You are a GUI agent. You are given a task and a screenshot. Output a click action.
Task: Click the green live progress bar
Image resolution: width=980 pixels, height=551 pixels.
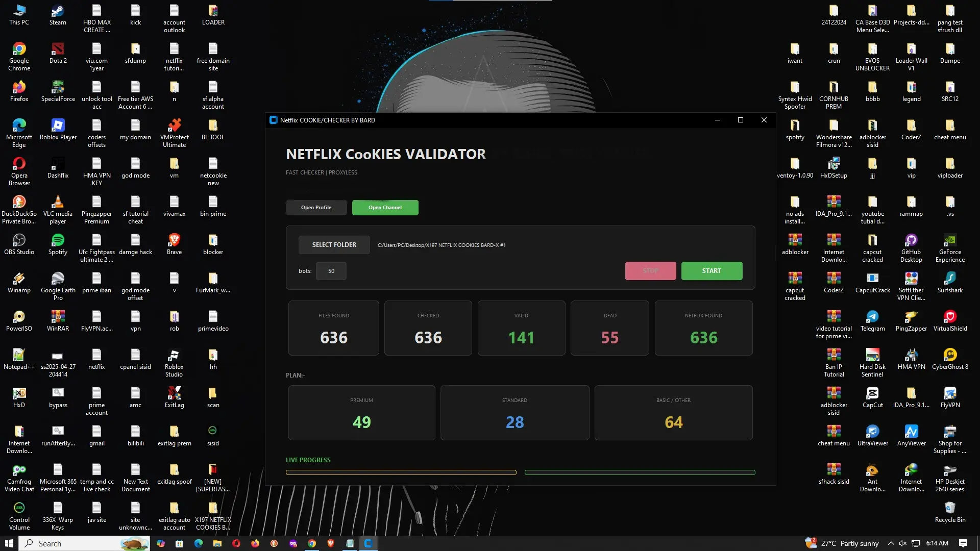pos(640,472)
